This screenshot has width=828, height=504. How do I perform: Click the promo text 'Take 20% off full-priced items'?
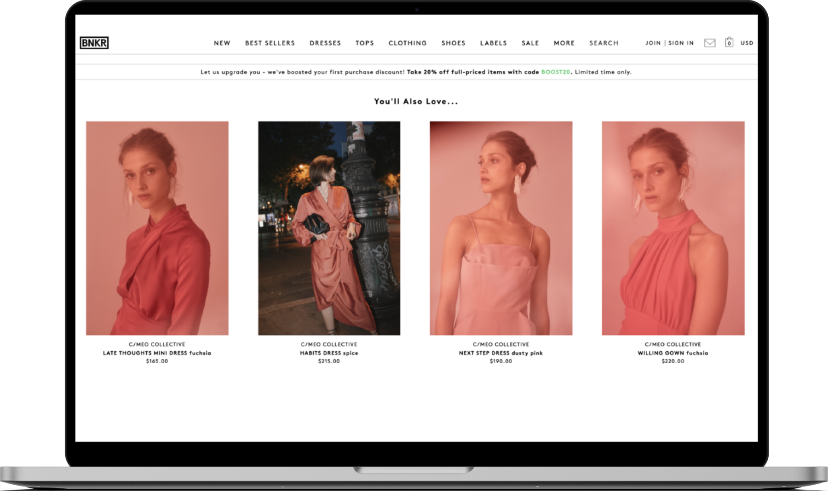click(456, 72)
